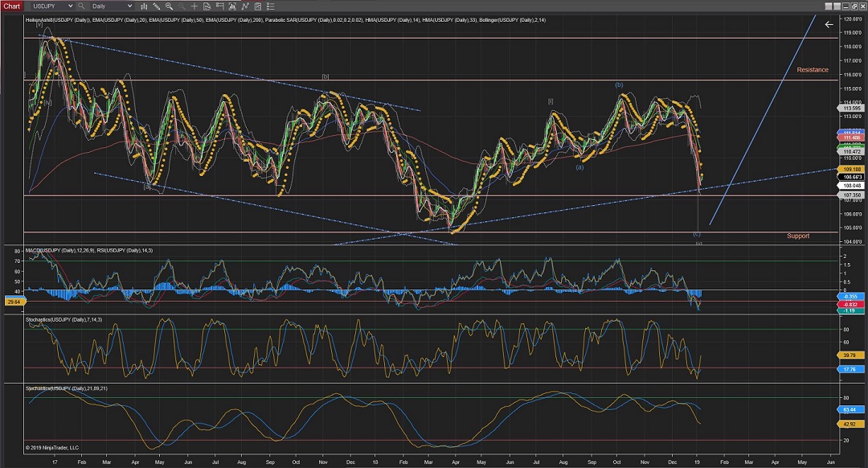Select the blue (a) wave label
The width and height of the screenshot is (868, 468).
pos(579,166)
